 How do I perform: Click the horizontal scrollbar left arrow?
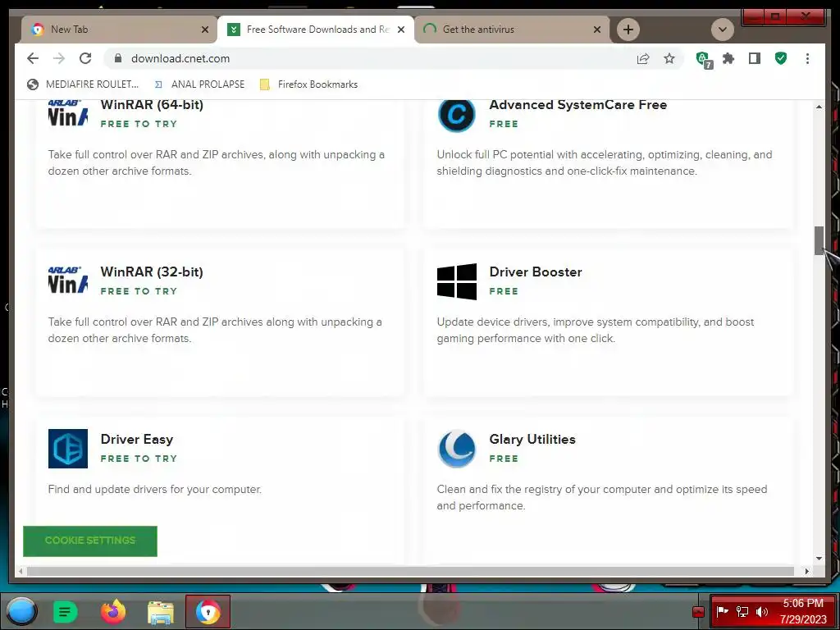coord(21,571)
